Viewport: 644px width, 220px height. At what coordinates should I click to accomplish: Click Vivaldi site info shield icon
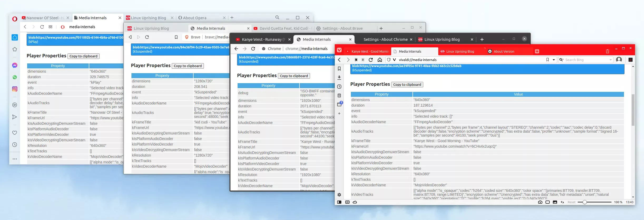click(x=389, y=60)
